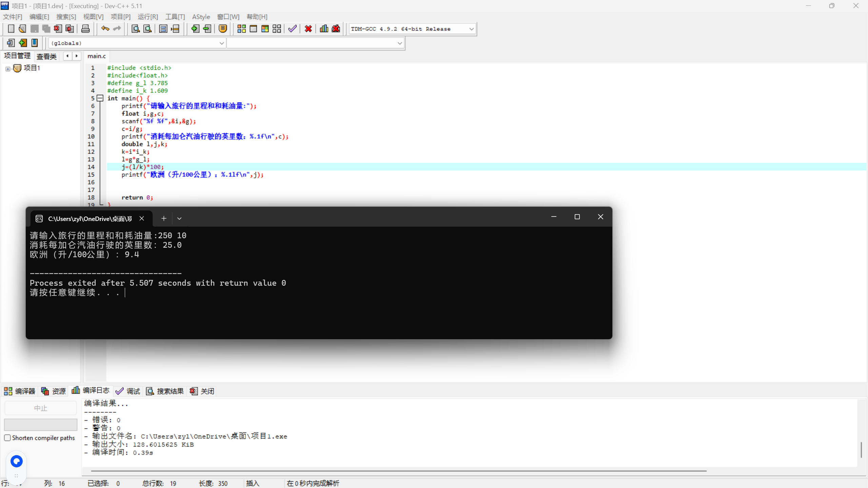Open the 运行[R] menu
The width and height of the screenshot is (868, 488).
pyautogui.click(x=147, y=17)
